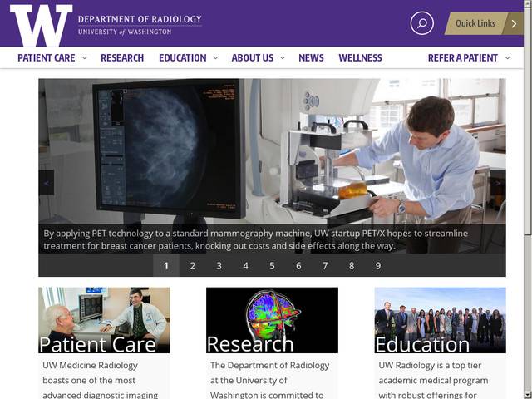Viewport: 532px width, 399px height.
Task: Click University of Washington header text
Action: tap(125, 32)
